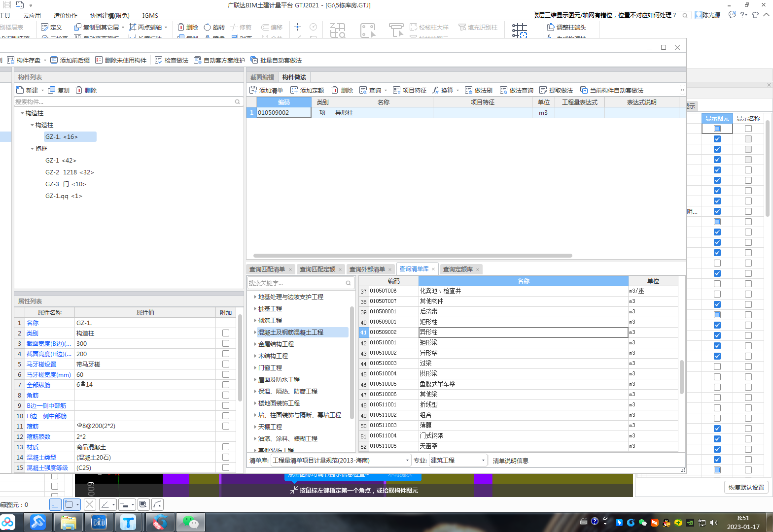The image size is (773, 532).
Task: Click 提取做法 icon
Action: [x=543, y=90]
